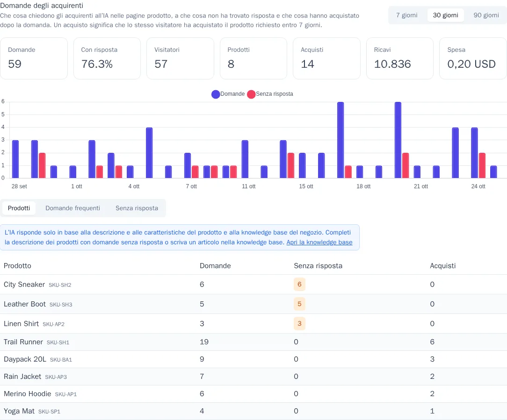Click Leather Boot's orange unanswered badge 5
The image size is (507, 420).
[x=299, y=304]
